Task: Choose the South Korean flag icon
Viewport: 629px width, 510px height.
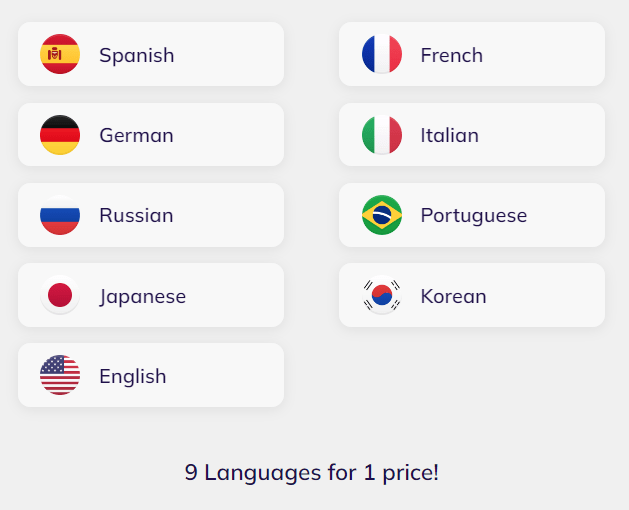Action: (381, 296)
